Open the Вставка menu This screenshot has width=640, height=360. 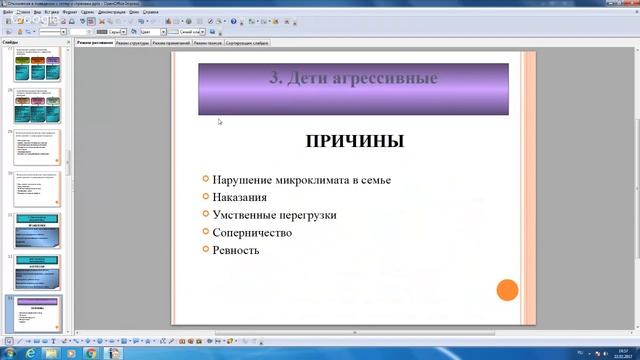pos(51,12)
